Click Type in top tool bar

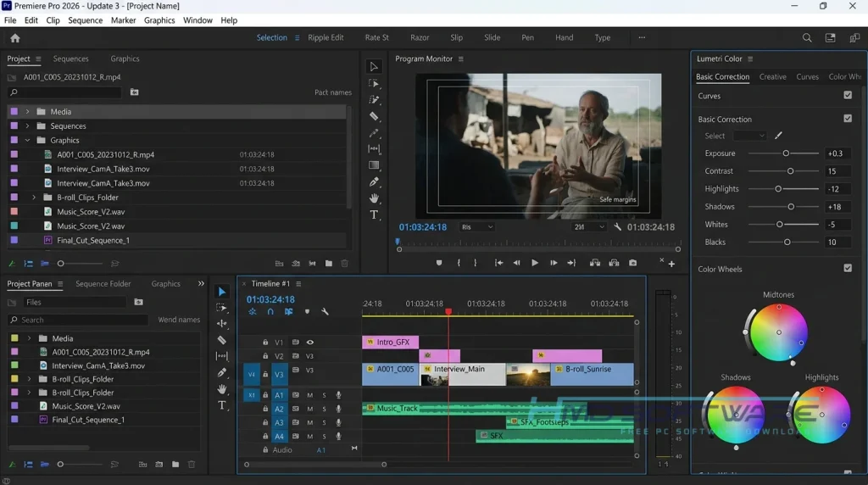tap(603, 37)
